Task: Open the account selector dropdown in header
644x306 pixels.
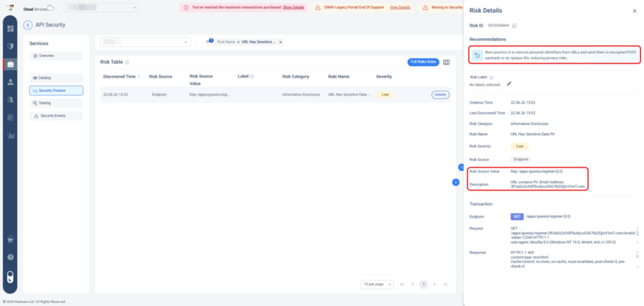Action: (x=101, y=7)
